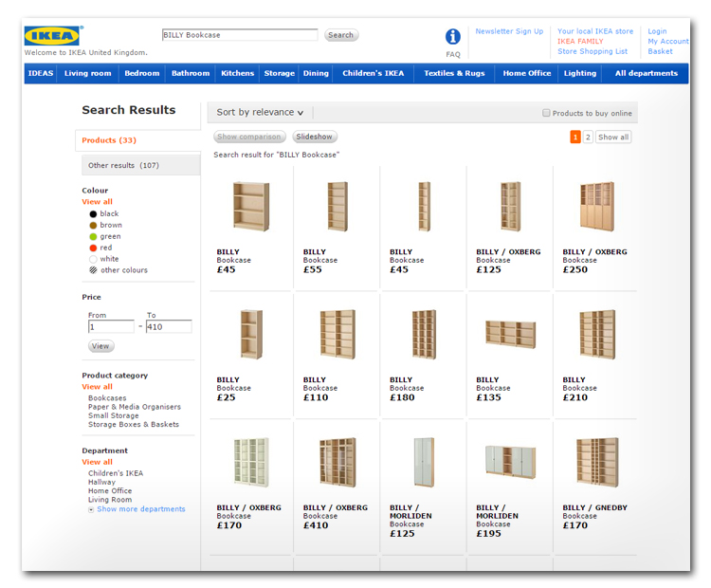Image resolution: width=711 pixels, height=588 pixels.
Task: Open the IKEA FAMILY link
Action: 580,42
